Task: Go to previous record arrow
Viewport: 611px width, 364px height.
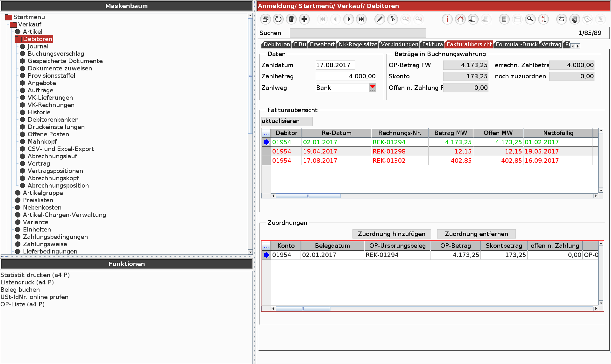Action: 335,19
